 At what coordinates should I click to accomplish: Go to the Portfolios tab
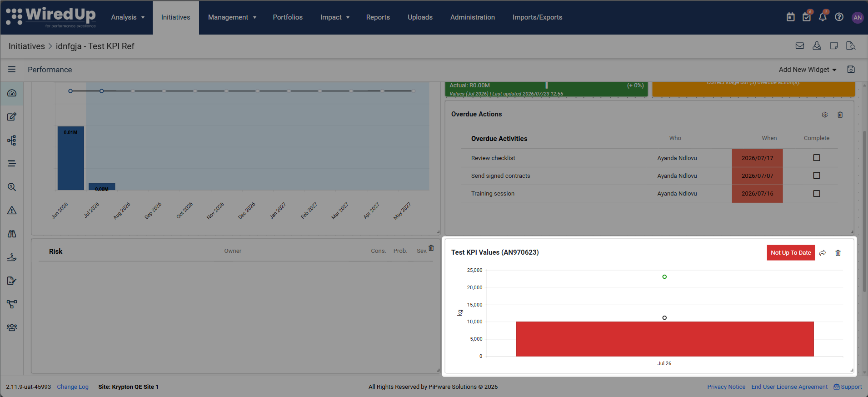click(x=288, y=17)
